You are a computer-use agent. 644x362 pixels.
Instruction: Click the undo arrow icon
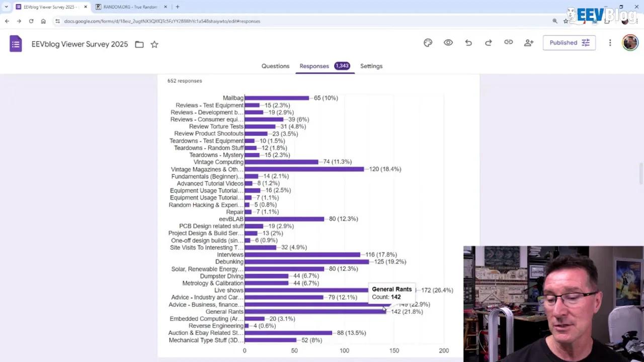[x=468, y=43]
